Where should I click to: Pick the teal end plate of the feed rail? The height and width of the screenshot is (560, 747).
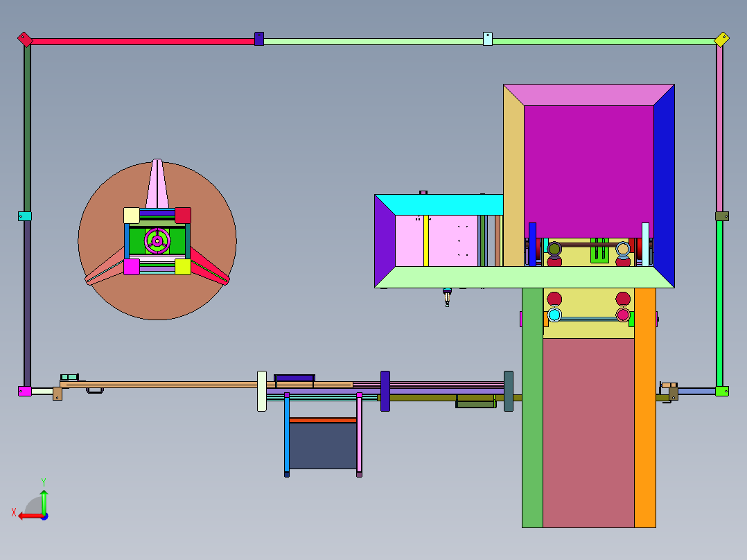[x=509, y=392]
